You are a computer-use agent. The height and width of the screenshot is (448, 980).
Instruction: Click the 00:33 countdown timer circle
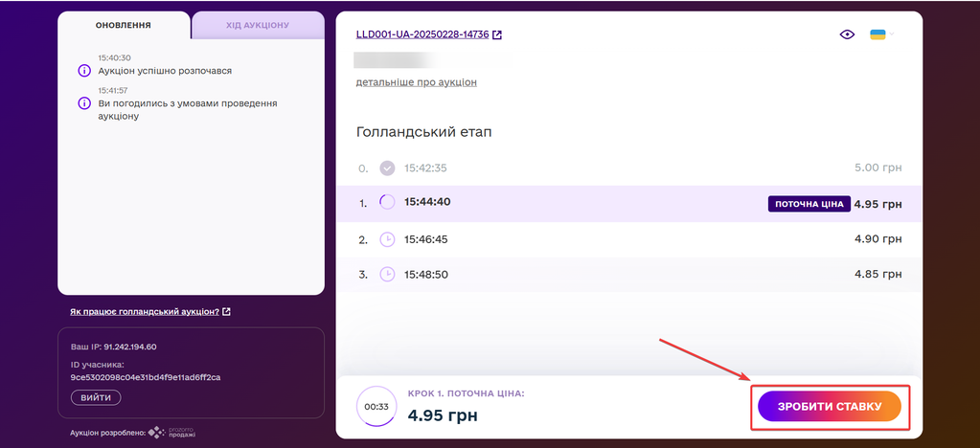(x=375, y=407)
